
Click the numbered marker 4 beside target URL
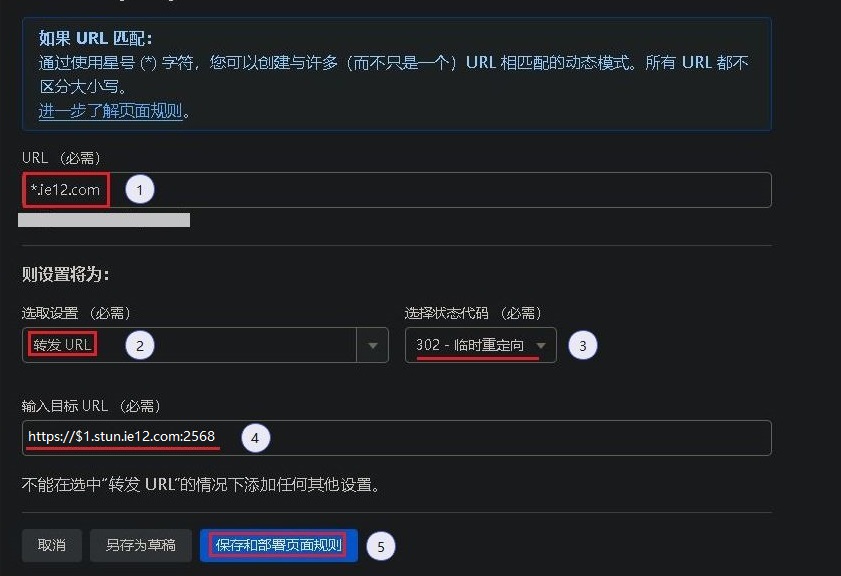click(256, 437)
